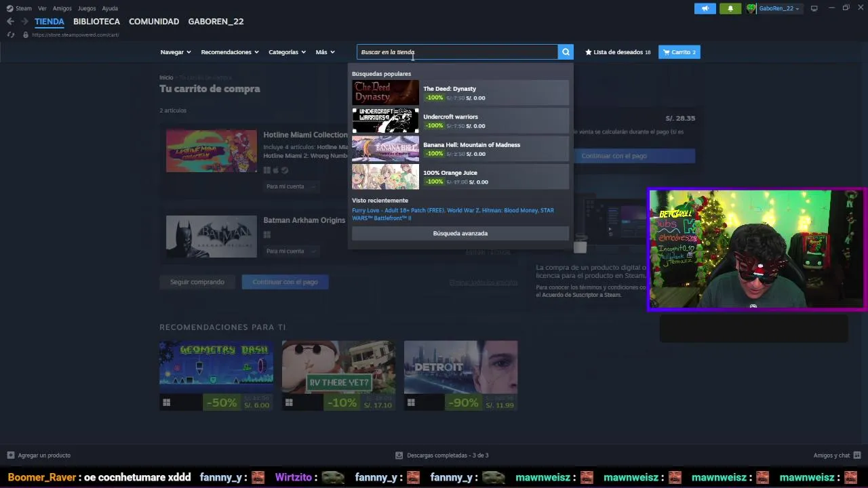Open recently viewed Hitman: Blood Money link
Viewport: 868px width, 488px height.
click(x=510, y=211)
